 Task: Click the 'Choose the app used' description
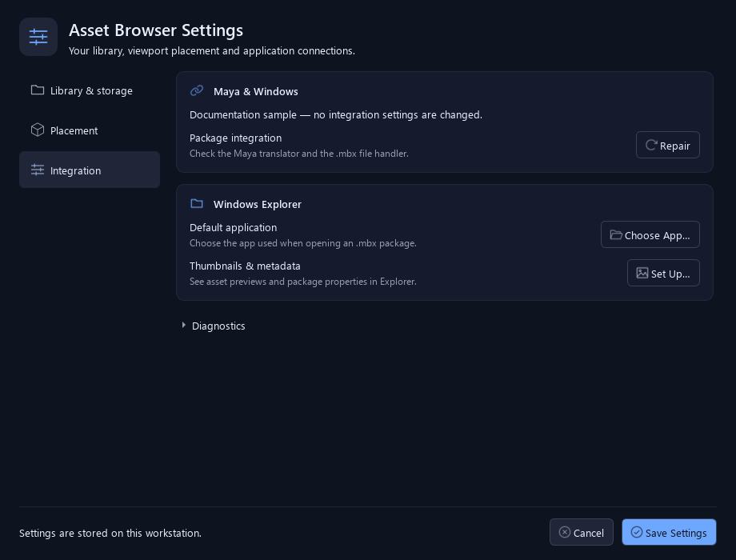(302, 243)
